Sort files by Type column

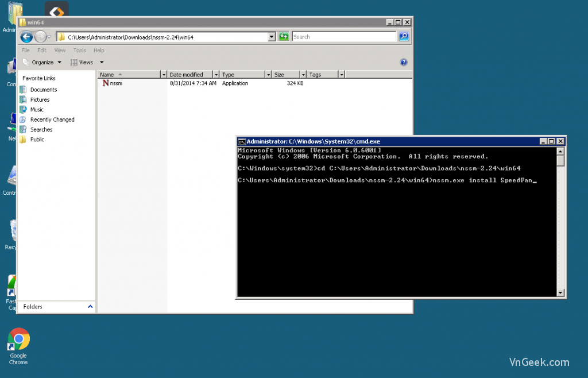pyautogui.click(x=243, y=75)
